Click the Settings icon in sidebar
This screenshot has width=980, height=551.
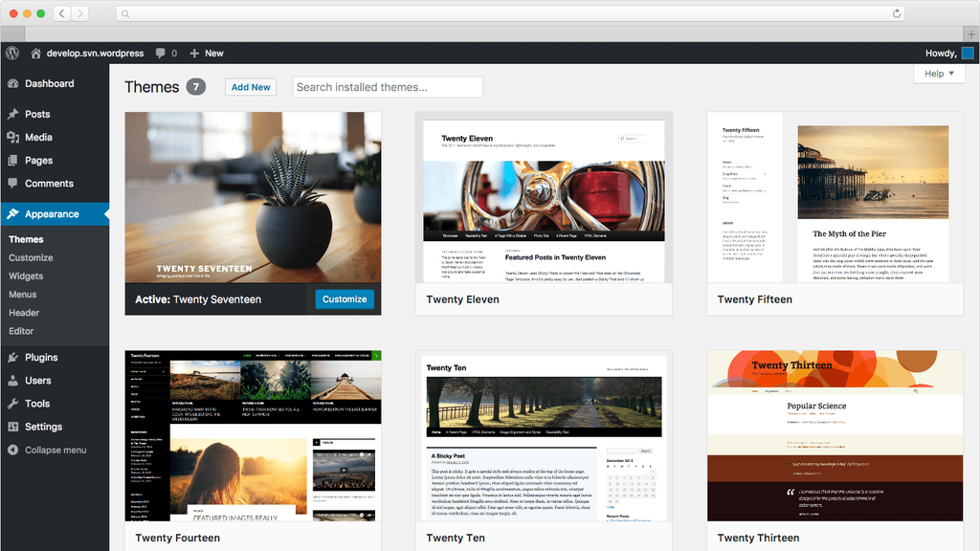click(13, 427)
